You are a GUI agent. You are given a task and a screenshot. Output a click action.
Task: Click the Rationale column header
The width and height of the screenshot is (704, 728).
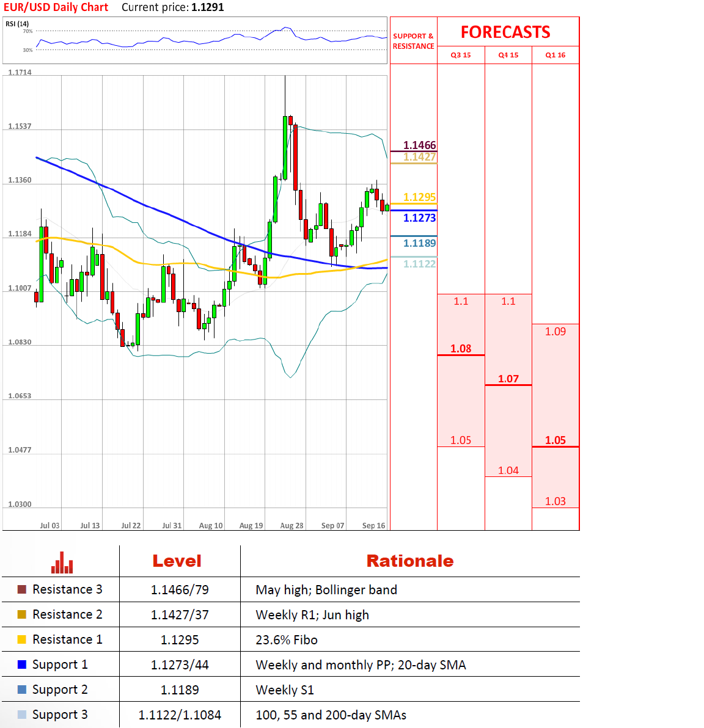coord(410,561)
